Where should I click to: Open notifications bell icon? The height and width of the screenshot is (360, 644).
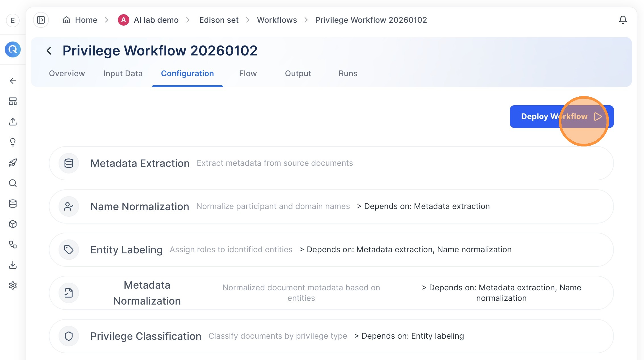(x=623, y=20)
